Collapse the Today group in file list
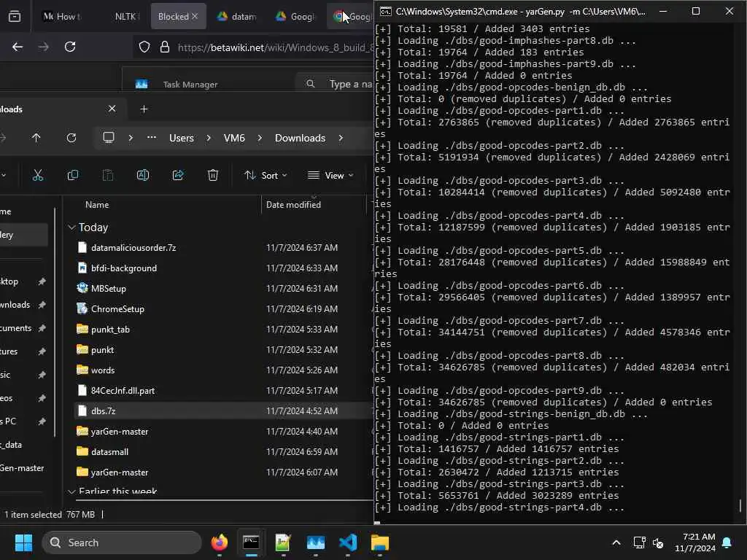 (72, 227)
